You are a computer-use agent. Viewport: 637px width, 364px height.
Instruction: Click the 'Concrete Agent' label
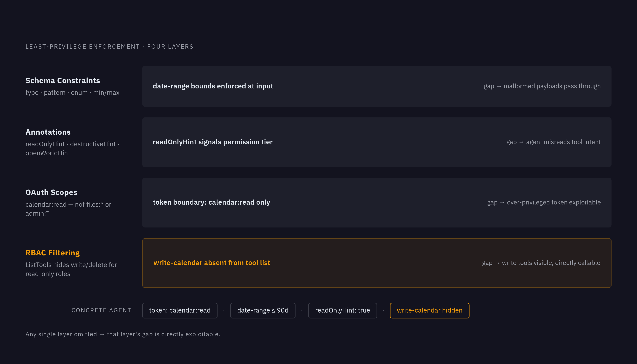pos(101,310)
